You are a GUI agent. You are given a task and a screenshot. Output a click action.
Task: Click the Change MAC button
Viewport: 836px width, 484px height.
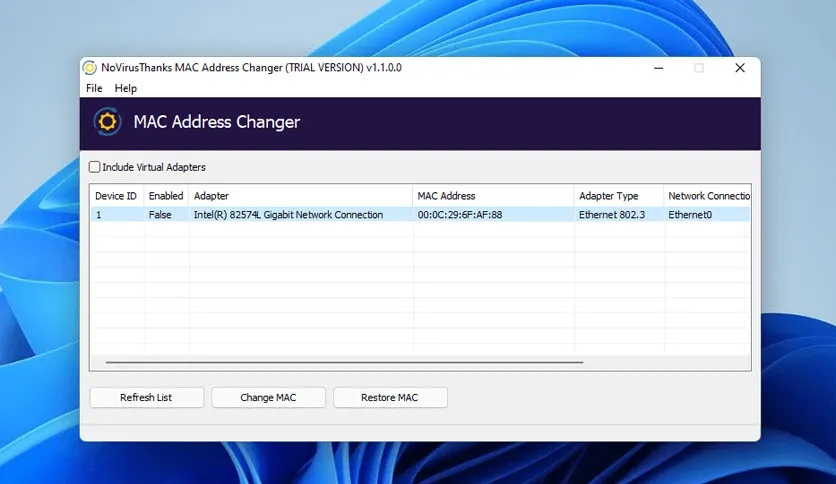268,398
